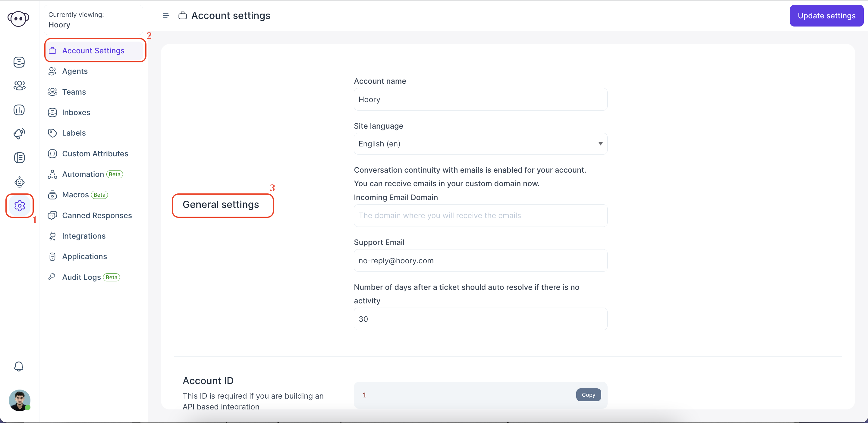This screenshot has width=868, height=423.
Task: Click the Notifications bell icon
Action: 18,367
